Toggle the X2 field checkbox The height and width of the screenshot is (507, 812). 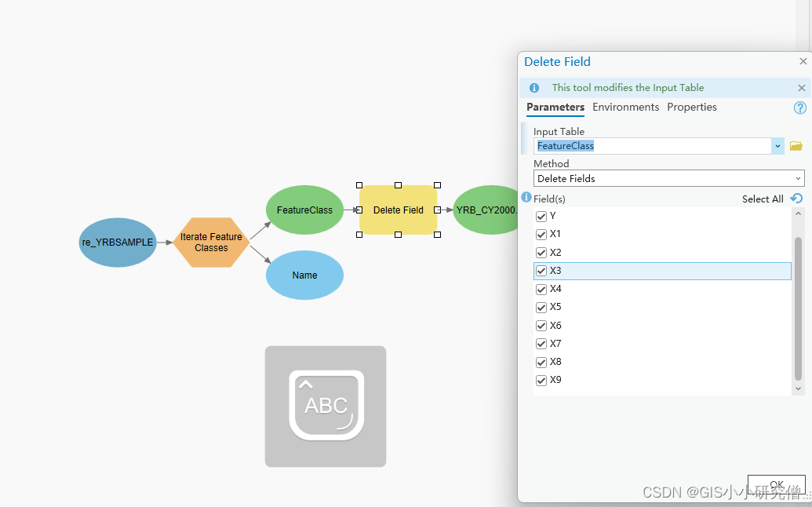click(541, 253)
